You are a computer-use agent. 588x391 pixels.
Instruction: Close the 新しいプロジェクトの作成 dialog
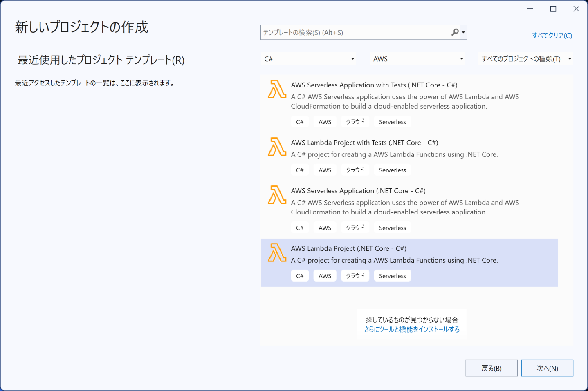pyautogui.click(x=576, y=9)
